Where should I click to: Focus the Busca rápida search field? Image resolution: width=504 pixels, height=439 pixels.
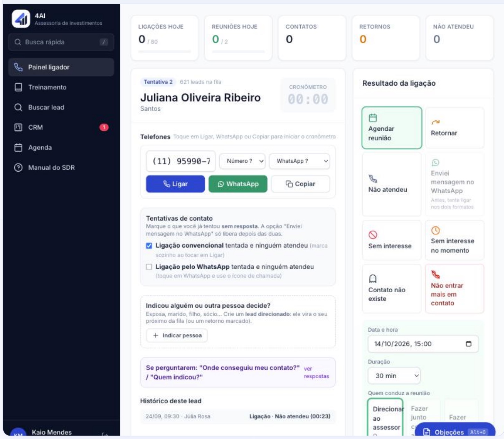coord(61,42)
